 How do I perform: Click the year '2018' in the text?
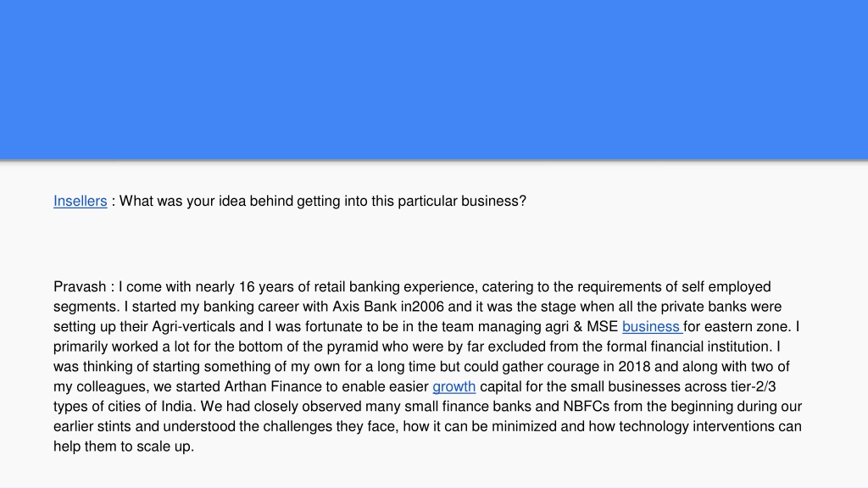pyautogui.click(x=634, y=366)
